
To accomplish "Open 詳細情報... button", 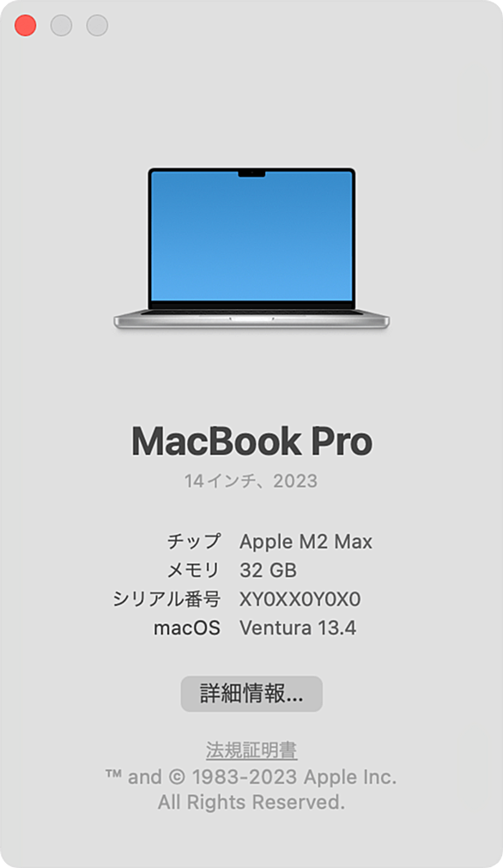I will (251, 694).
